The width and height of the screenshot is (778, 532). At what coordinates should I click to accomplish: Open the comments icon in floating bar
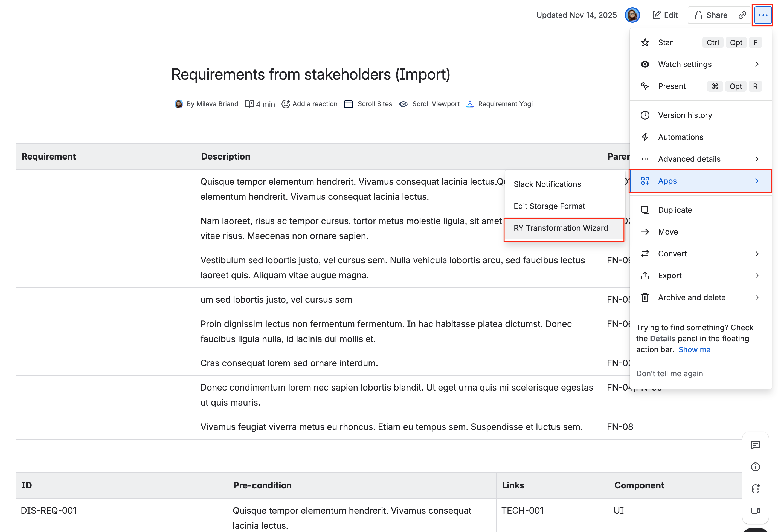755,445
